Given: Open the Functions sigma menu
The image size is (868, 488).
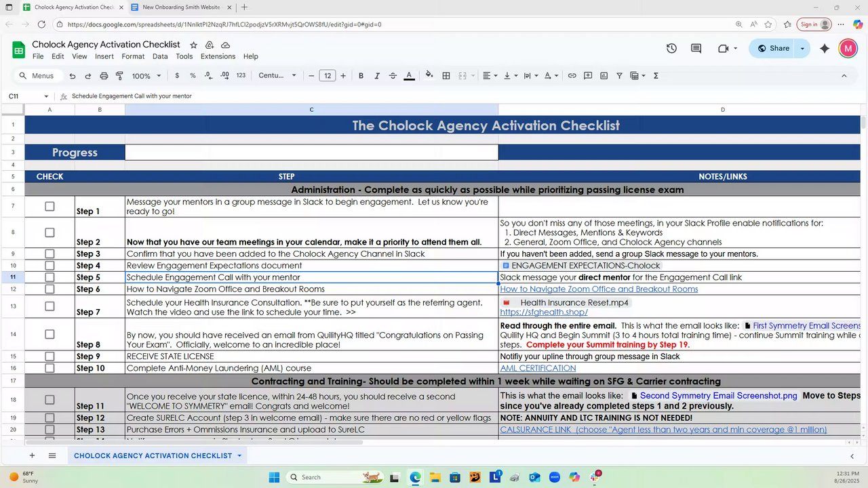Looking at the screenshot, I should pos(656,76).
